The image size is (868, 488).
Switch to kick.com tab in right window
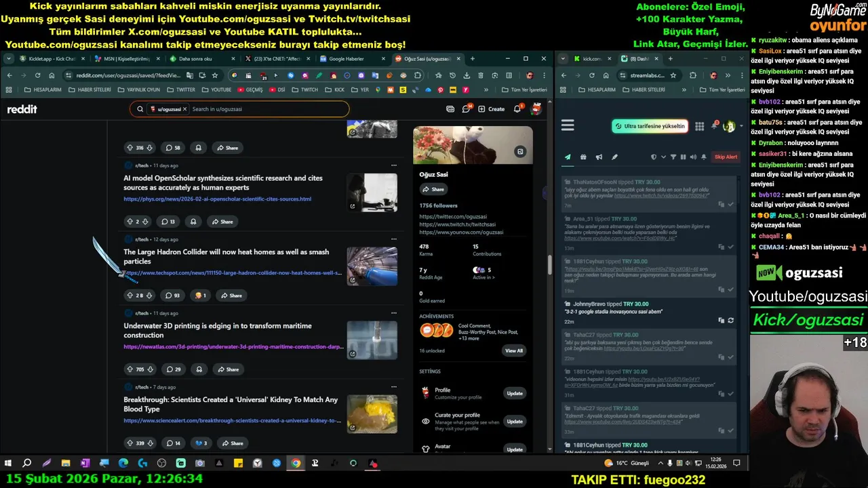[x=591, y=59]
